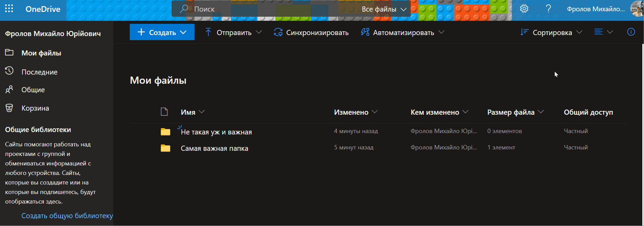
Task: Click the help question mark icon
Action: click(x=548, y=9)
